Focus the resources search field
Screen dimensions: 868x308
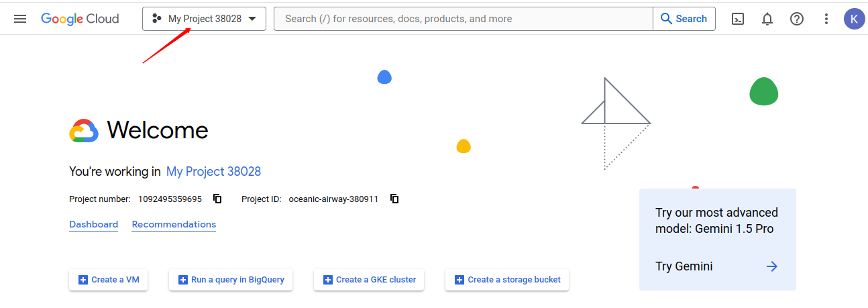tap(464, 19)
